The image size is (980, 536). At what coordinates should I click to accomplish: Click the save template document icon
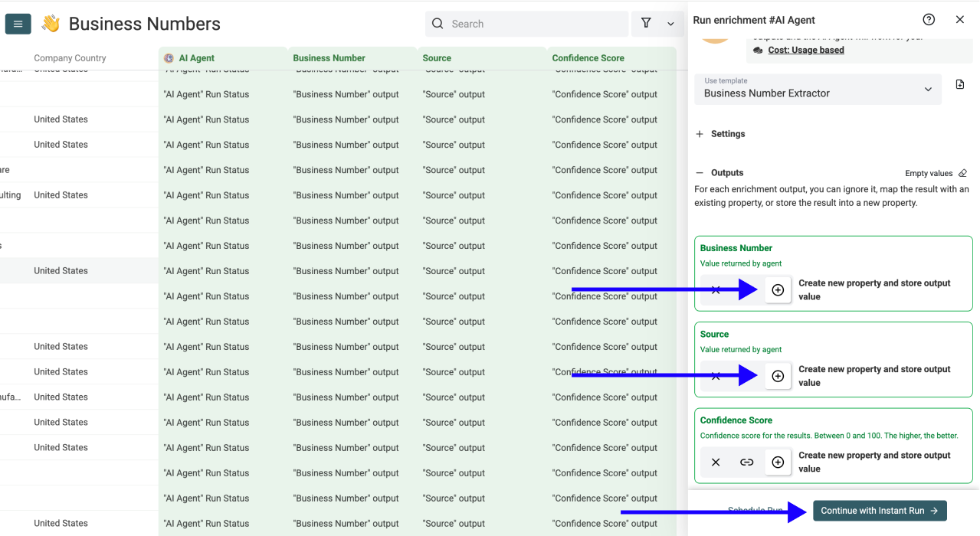(x=960, y=85)
